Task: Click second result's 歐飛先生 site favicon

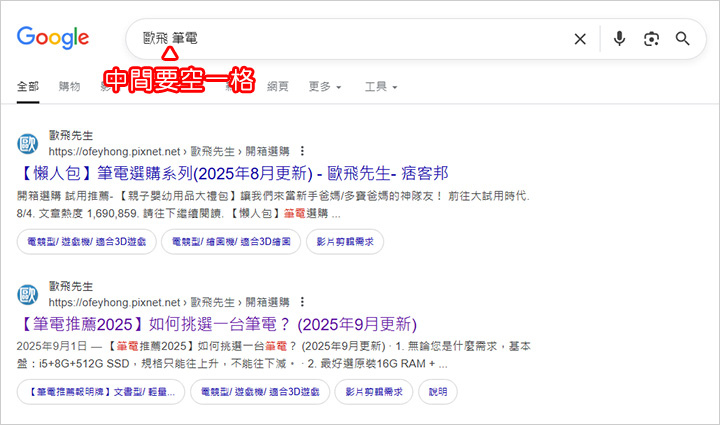Action: pyautogui.click(x=28, y=295)
